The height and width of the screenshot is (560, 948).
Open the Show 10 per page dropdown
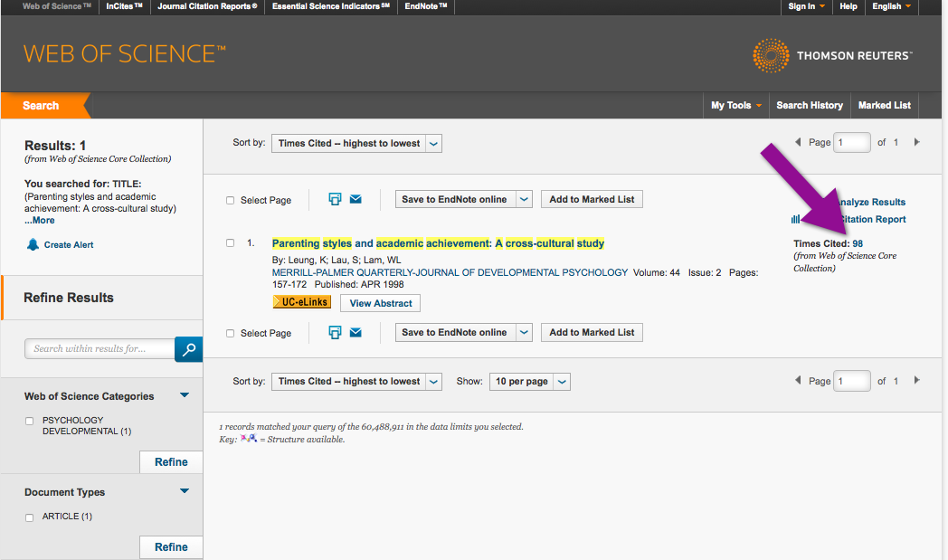[x=529, y=382]
